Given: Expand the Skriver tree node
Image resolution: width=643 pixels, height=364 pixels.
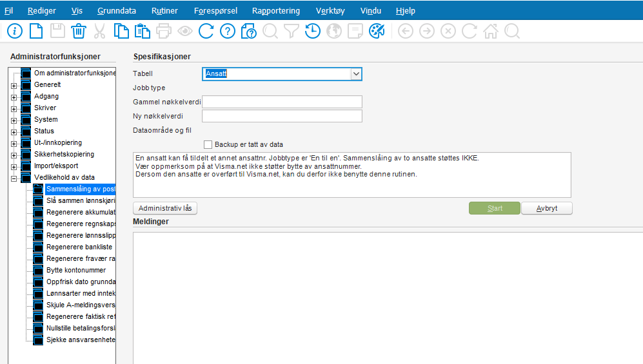Looking at the screenshot, I should click(x=14, y=109).
